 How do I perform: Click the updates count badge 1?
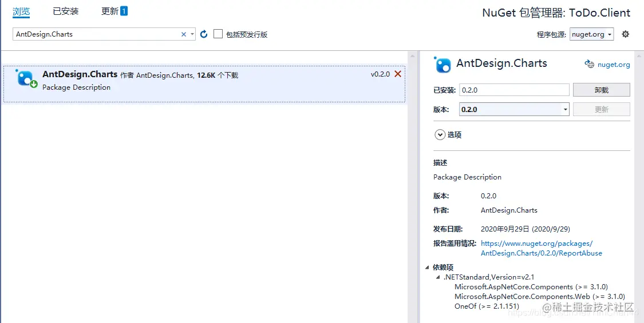pos(124,11)
